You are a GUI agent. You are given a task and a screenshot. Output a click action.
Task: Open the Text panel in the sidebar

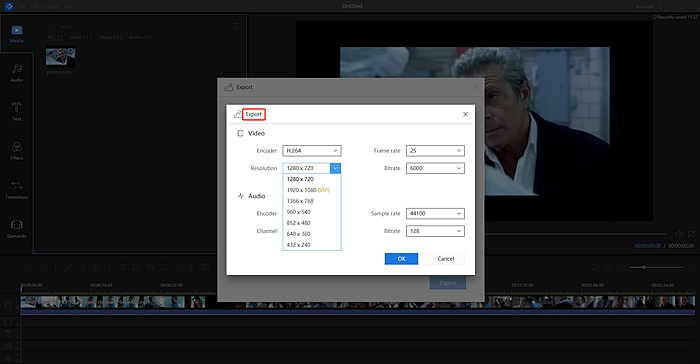pos(17,111)
